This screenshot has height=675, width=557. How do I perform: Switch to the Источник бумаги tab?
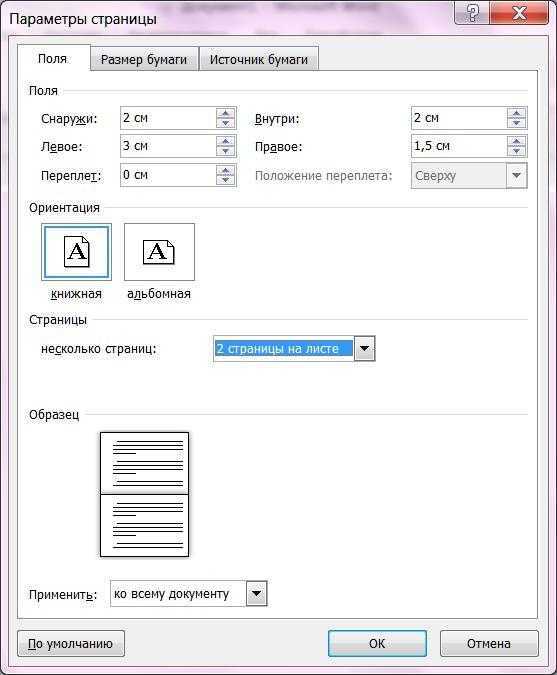coord(259,59)
